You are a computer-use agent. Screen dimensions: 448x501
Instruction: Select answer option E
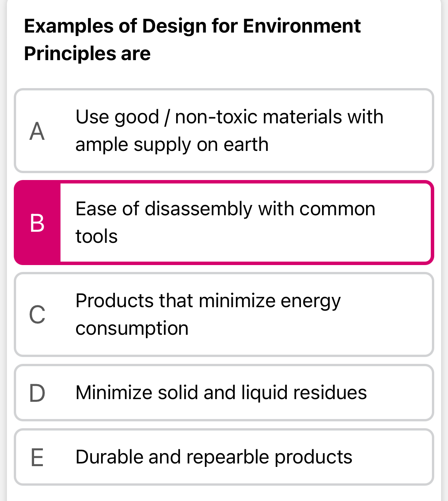224,457
